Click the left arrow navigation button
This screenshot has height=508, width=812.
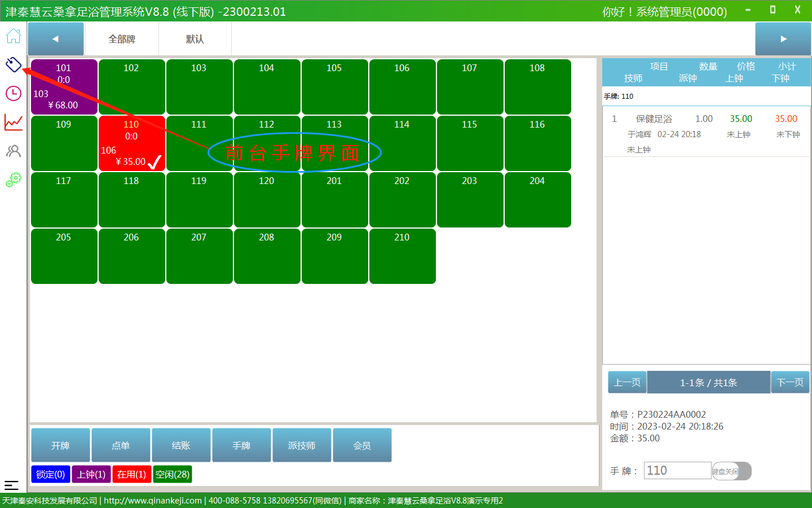point(56,39)
